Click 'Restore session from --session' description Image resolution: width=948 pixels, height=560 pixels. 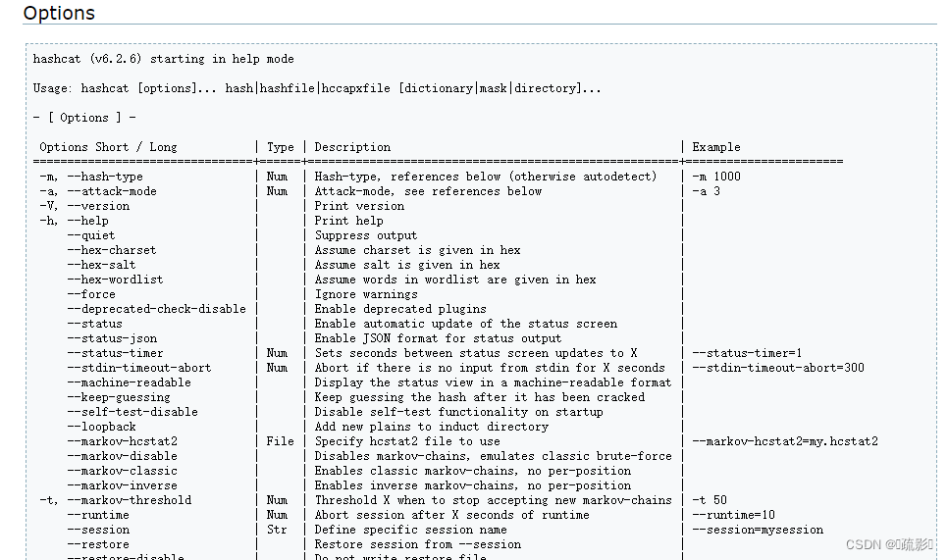point(418,544)
